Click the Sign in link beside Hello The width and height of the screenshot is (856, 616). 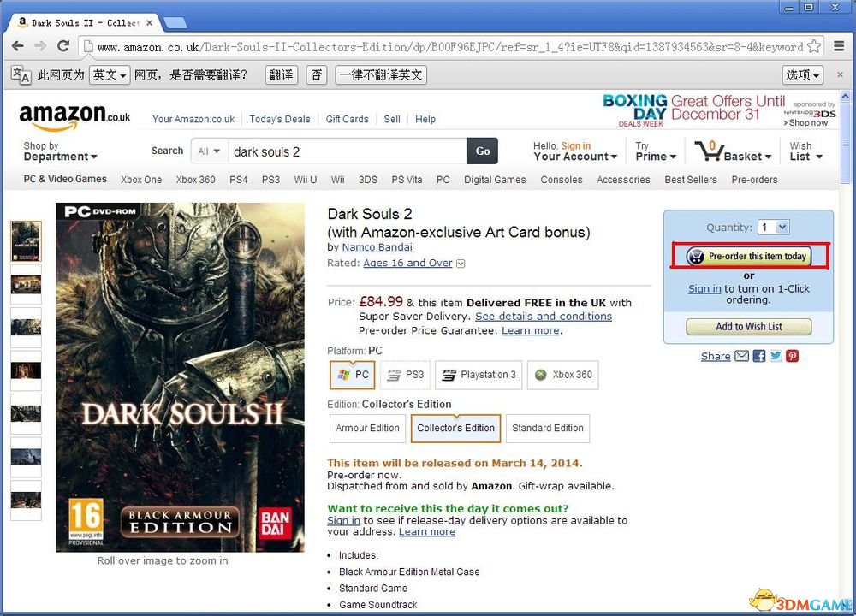[576, 145]
